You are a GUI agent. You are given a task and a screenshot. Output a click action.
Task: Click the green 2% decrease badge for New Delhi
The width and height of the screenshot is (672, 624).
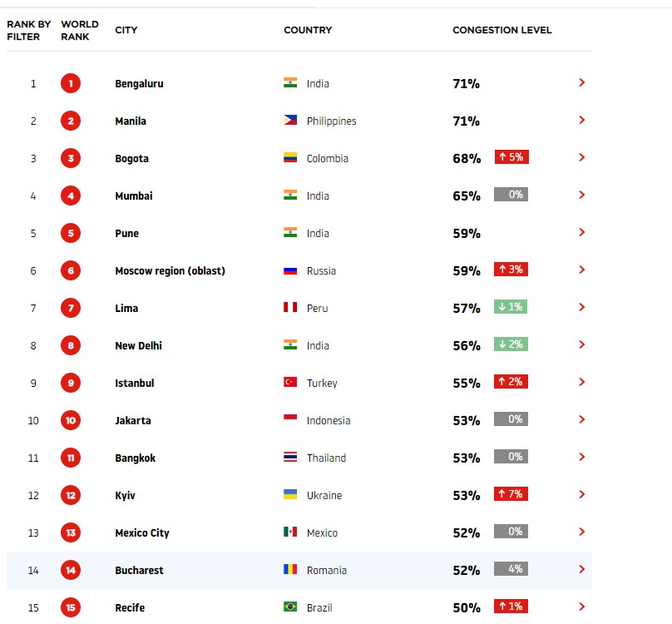(x=511, y=344)
